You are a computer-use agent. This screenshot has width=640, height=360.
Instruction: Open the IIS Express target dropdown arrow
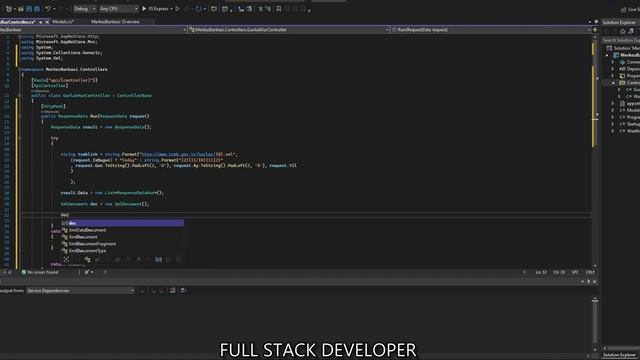click(171, 9)
